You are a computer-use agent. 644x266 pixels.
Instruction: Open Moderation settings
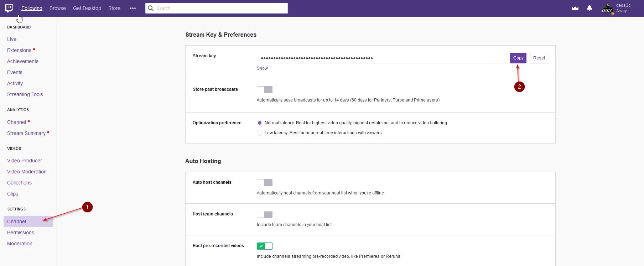point(20,244)
